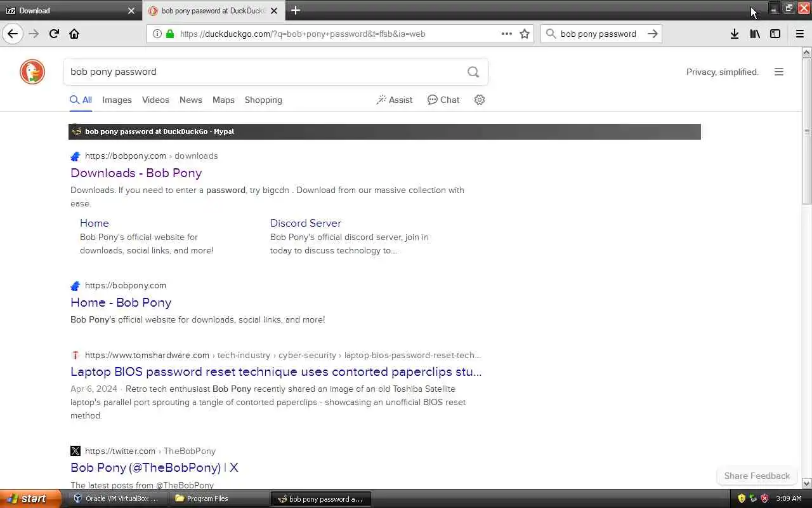812x508 pixels.
Task: Submit toolbar search with the arrow
Action: tap(652, 34)
